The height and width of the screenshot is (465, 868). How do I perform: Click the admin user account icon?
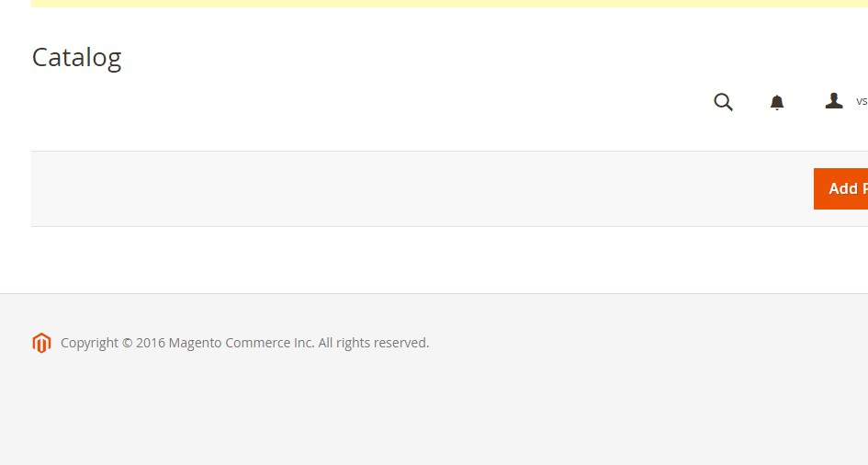click(834, 101)
